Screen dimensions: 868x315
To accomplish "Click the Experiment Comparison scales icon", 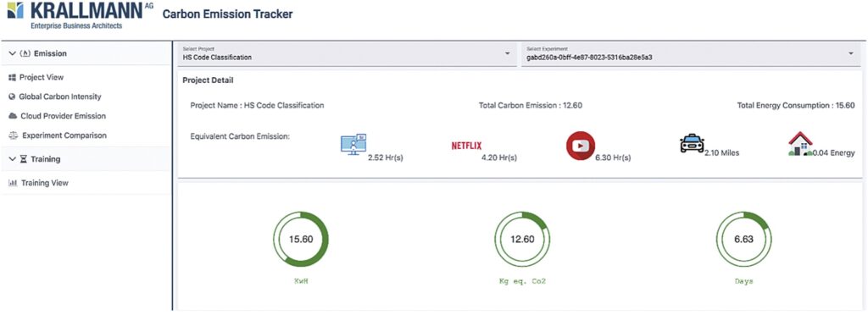I will (13, 135).
